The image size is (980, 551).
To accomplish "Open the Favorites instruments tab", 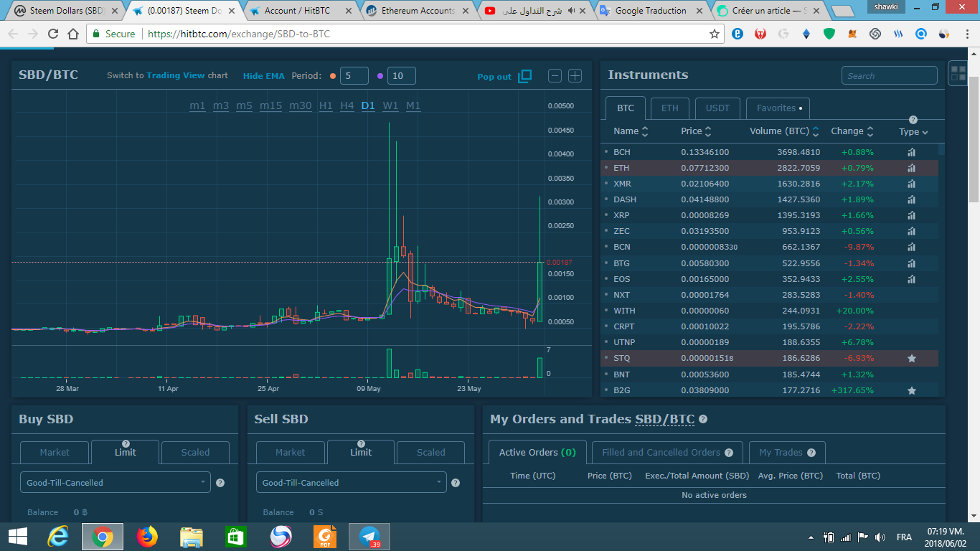I will tap(778, 108).
